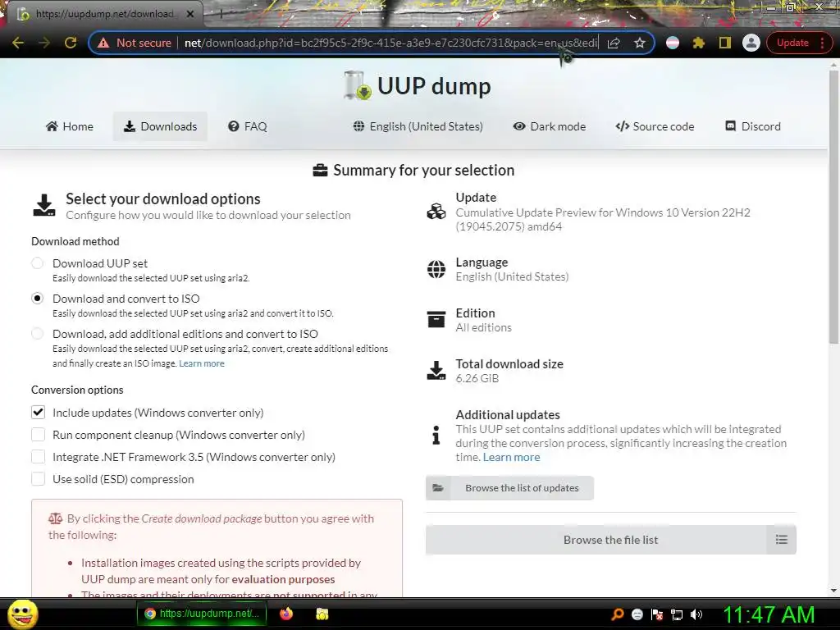Open the Extensions puzzle-piece icon

(x=699, y=43)
